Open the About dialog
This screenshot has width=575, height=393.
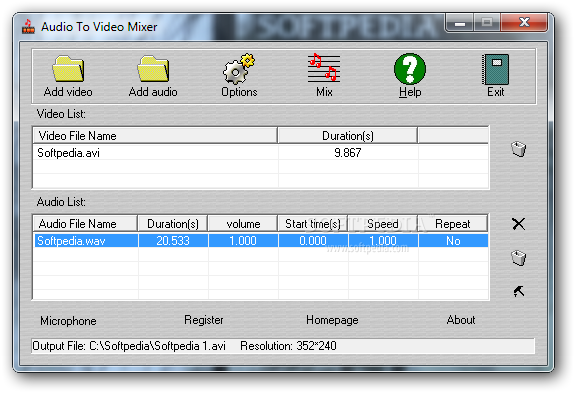(x=461, y=320)
